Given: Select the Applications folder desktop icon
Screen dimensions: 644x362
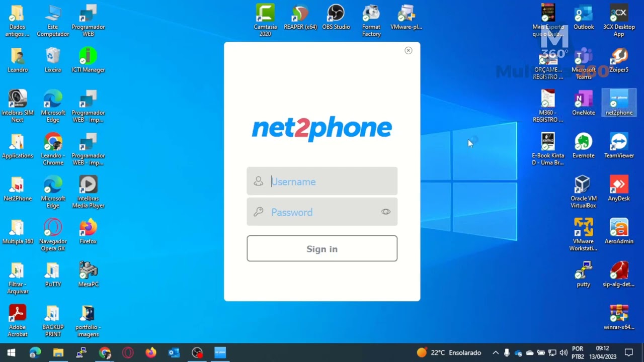Looking at the screenshot, I should 17,146.
